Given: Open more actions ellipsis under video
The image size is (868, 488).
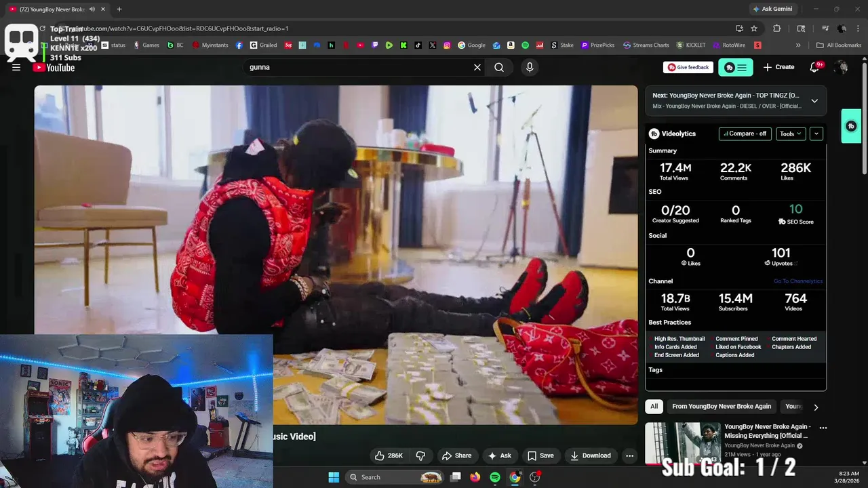Looking at the screenshot, I should pyautogui.click(x=629, y=455).
